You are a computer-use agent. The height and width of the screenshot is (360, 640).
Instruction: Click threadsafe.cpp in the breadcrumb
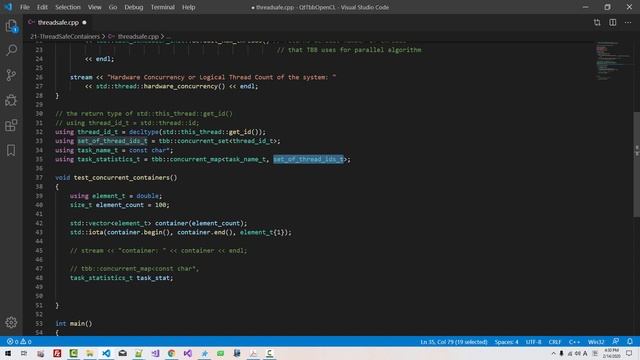pyautogui.click(x=138, y=36)
